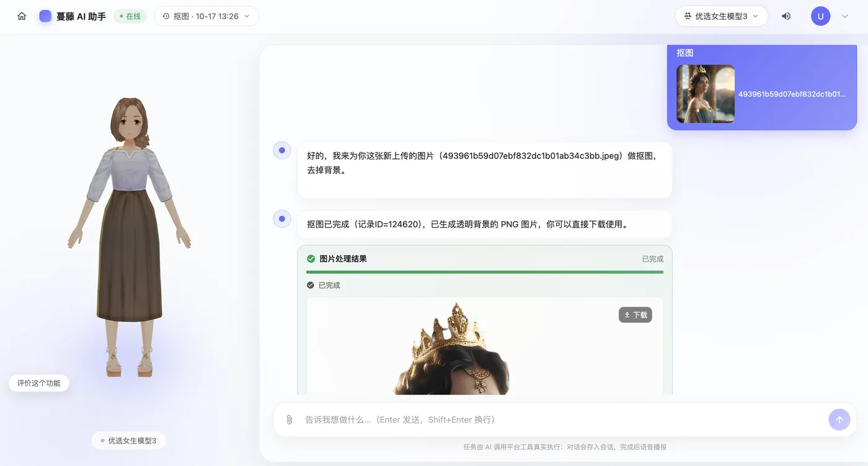The width and height of the screenshot is (868, 466).
Task: Click the 评价这个功能 button
Action: pos(39,383)
